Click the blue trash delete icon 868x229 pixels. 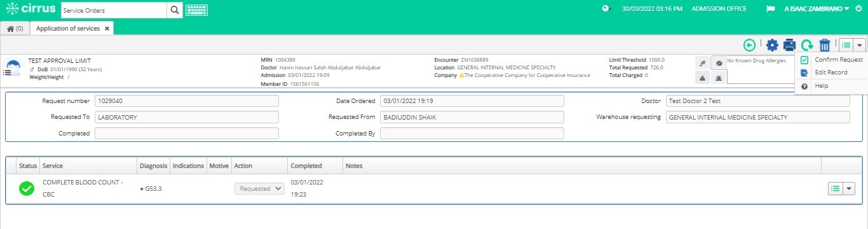tap(825, 45)
